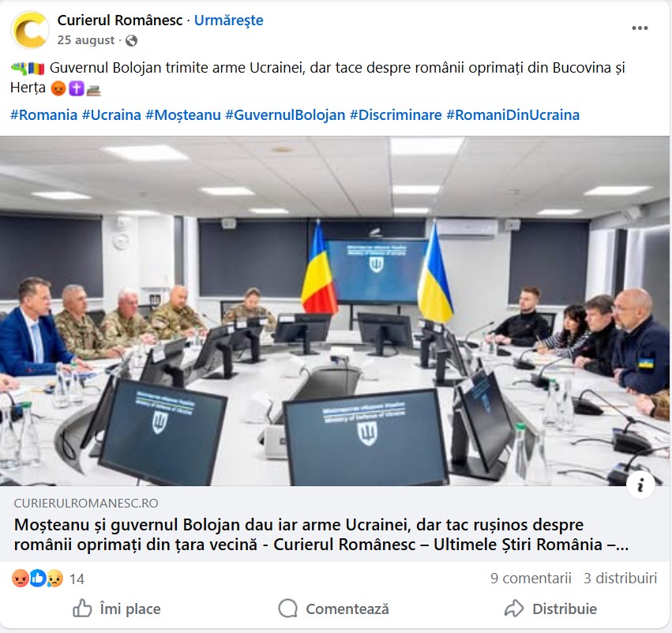Open the #GuvernulBolojan hashtag

(x=285, y=114)
